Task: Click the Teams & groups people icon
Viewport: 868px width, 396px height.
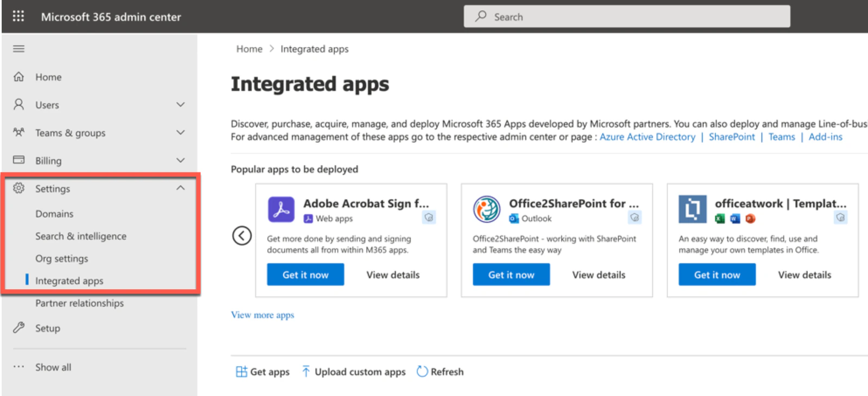Action: coord(19,132)
